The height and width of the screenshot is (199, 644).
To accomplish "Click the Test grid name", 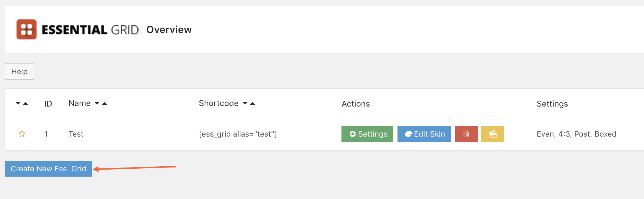I will click(x=76, y=134).
